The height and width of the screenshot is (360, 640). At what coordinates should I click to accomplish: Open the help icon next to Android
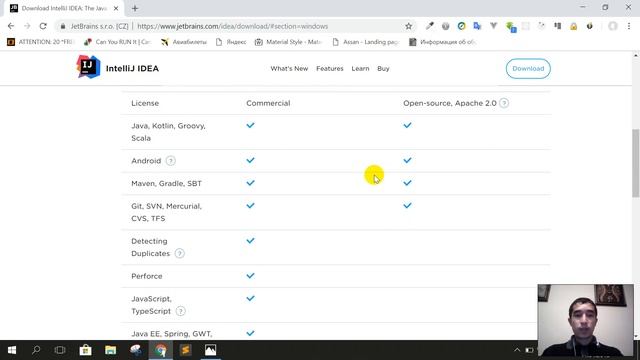click(x=171, y=161)
